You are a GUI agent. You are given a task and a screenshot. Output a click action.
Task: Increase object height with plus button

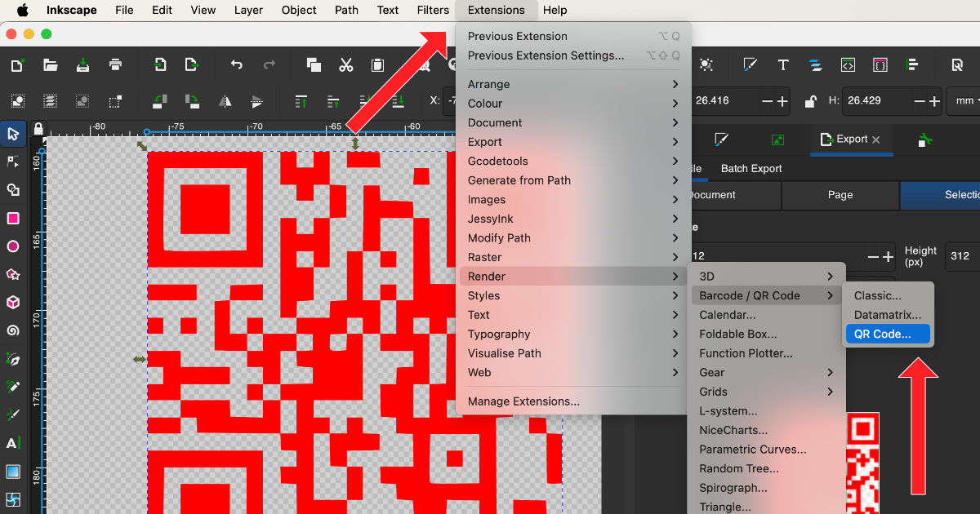click(934, 101)
